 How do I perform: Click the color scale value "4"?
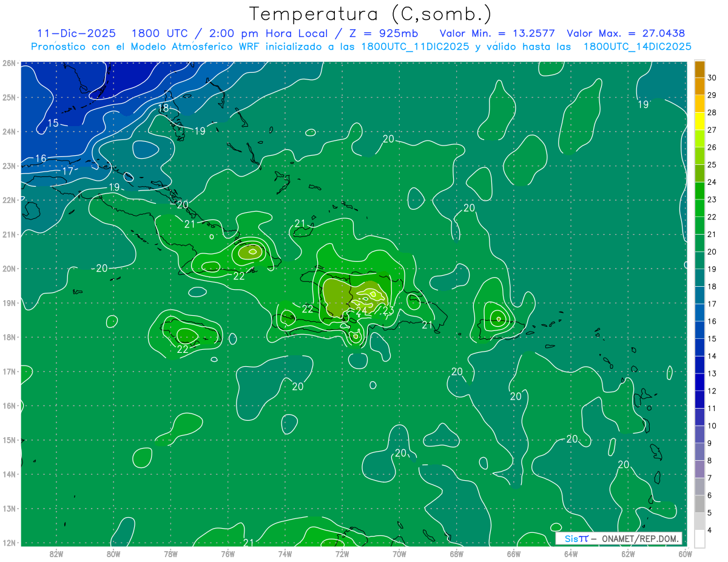click(709, 530)
